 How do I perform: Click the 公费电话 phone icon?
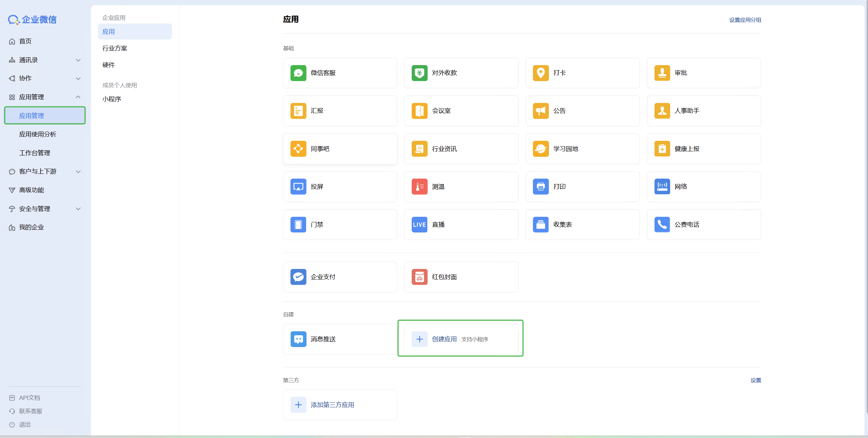click(662, 225)
